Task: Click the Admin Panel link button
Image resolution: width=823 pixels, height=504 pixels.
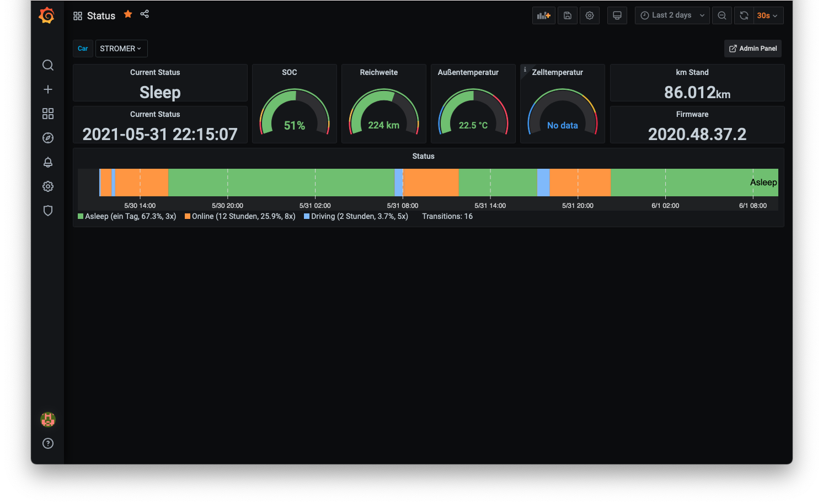Action: [752, 49]
